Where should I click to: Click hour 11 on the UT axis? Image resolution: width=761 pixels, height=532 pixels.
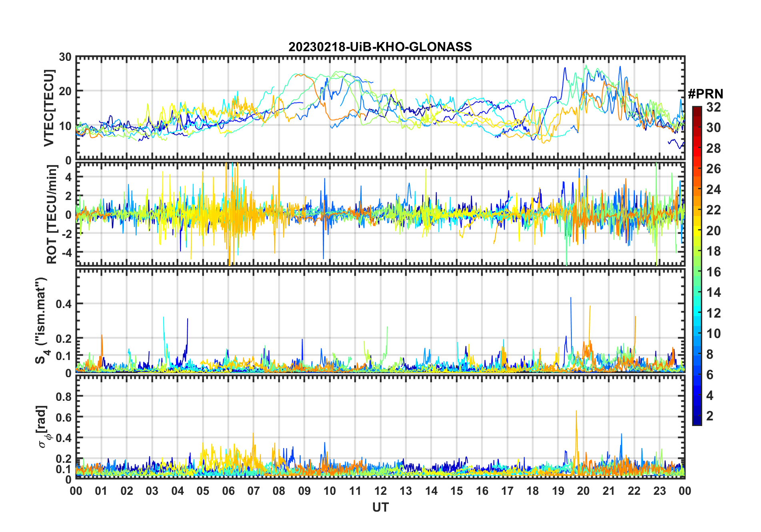tap(355, 490)
